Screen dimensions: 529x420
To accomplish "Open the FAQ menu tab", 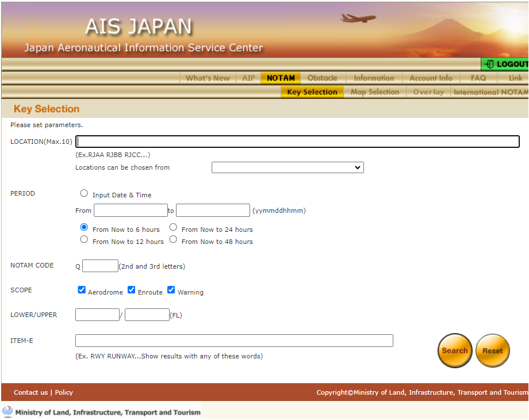I will click(x=478, y=78).
